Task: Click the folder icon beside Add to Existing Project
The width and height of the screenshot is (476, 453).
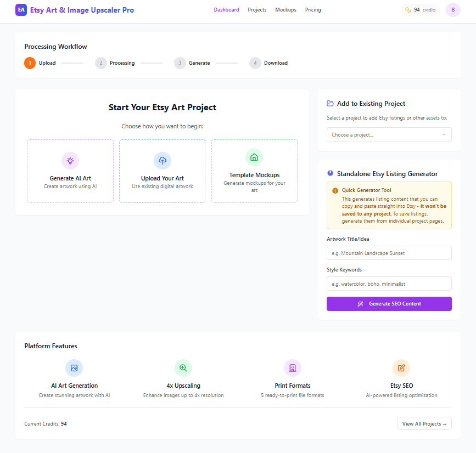Action: coord(330,104)
